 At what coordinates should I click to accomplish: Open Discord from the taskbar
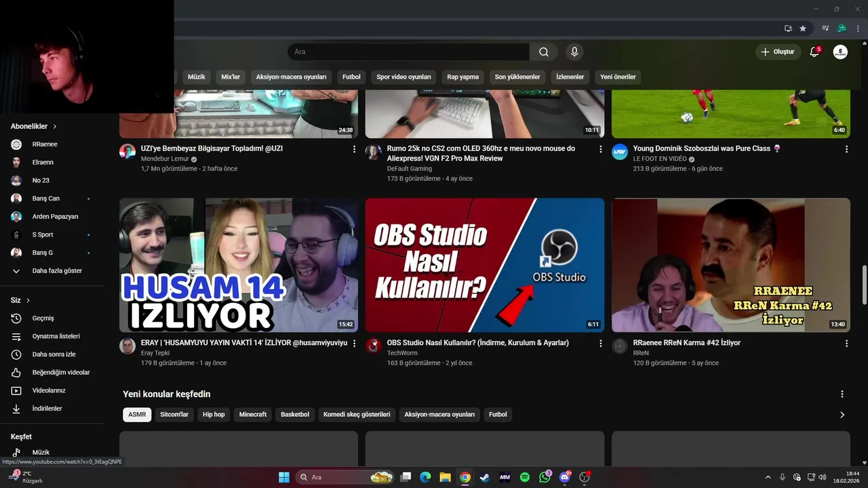[x=565, y=477]
